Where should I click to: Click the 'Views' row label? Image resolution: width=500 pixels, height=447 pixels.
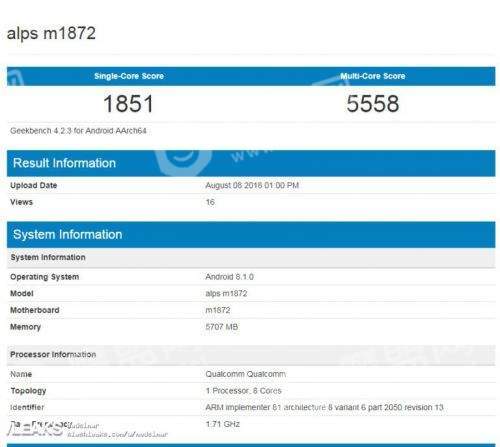point(22,202)
